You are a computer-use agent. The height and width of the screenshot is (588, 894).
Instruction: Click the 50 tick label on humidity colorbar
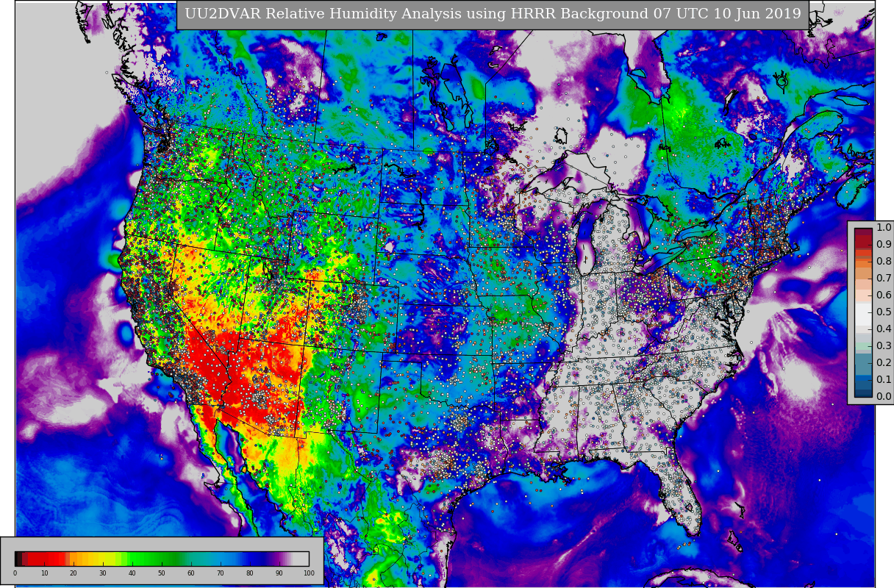coord(162,573)
